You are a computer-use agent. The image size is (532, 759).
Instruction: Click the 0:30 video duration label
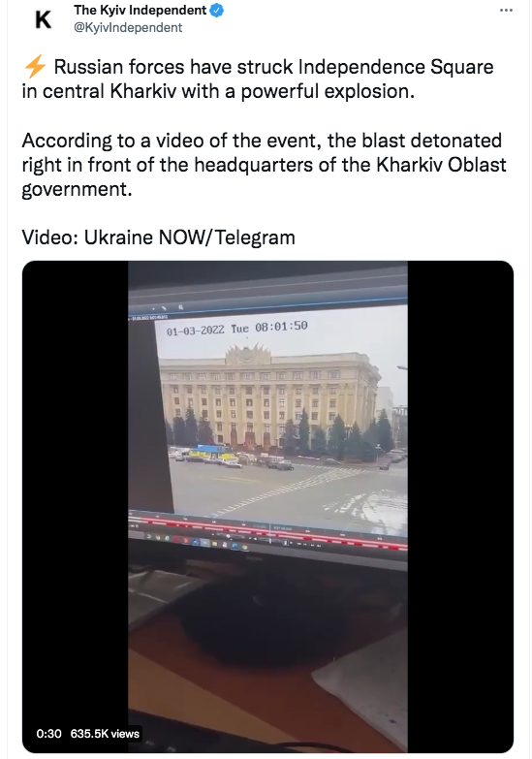[48, 734]
